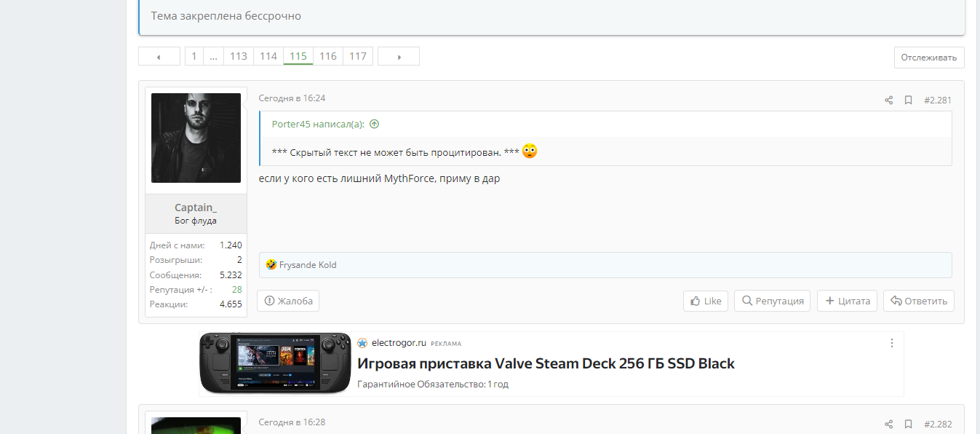The image size is (980, 434).
Task: Go to previous page arrow
Action: click(159, 57)
